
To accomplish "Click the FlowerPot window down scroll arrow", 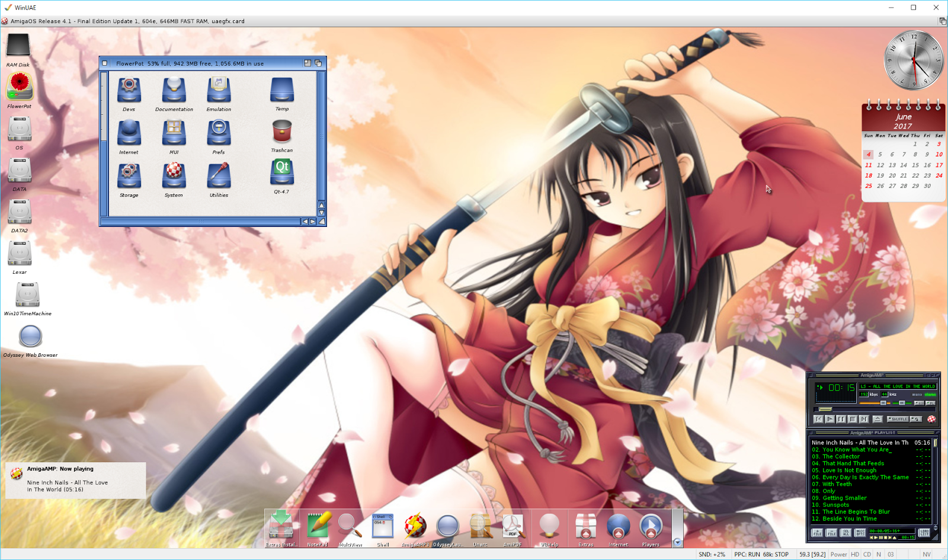I will pos(322,212).
